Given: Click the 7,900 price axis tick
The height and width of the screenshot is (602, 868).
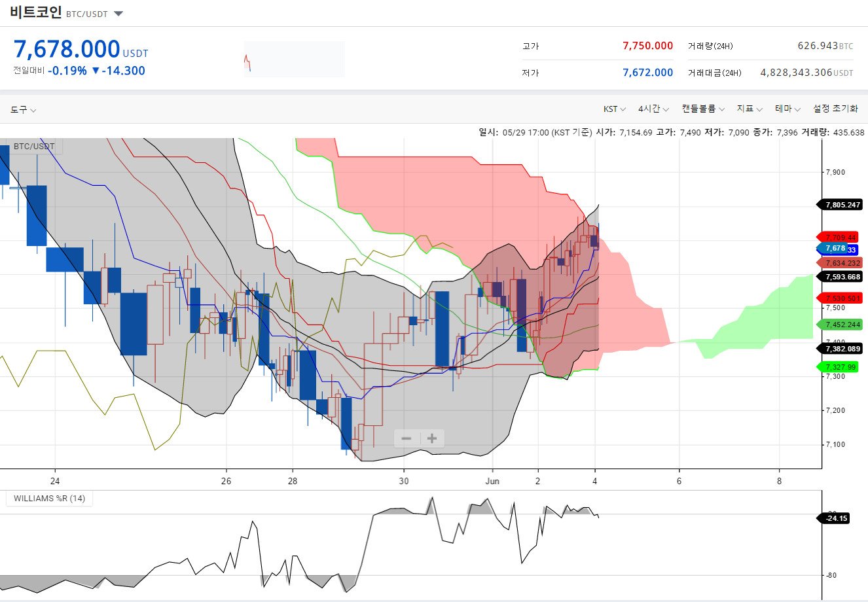Looking at the screenshot, I should (x=835, y=173).
